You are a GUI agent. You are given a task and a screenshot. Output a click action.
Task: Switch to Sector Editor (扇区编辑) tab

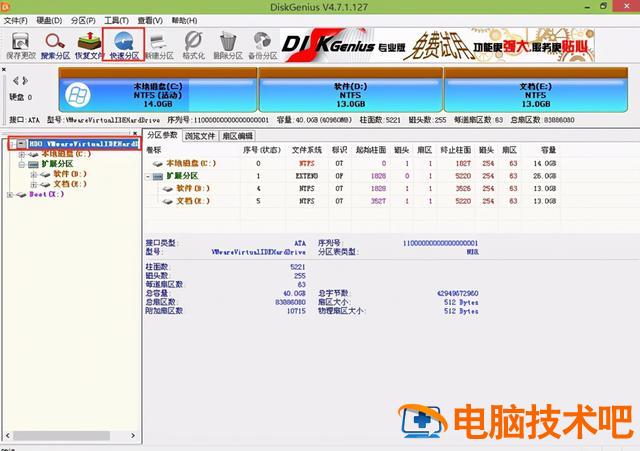click(237, 136)
